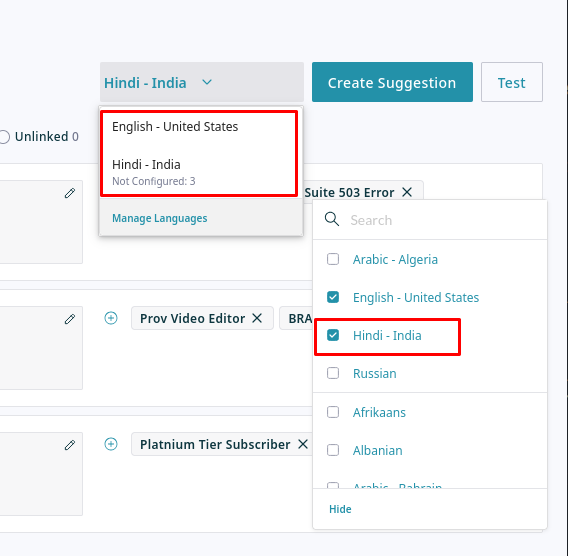568x556 pixels.
Task: Remove the Prov Video Editor tag
Action: coord(257,318)
